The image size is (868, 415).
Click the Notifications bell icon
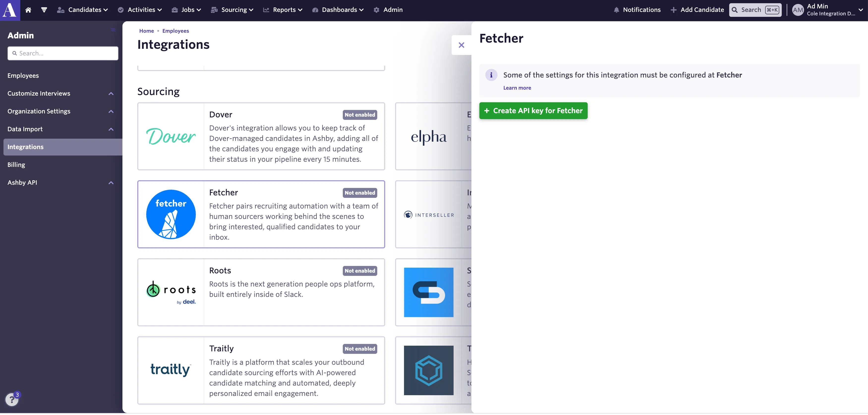616,10
